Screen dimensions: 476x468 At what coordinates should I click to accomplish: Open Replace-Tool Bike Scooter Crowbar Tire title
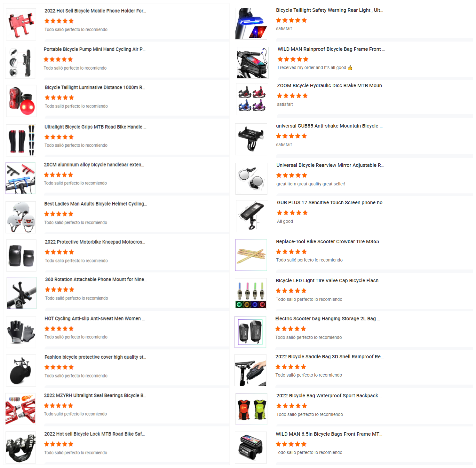pos(329,242)
